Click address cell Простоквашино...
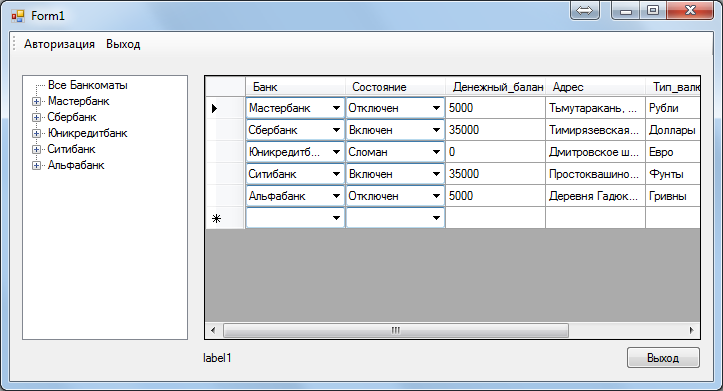The image size is (723, 391). (595, 174)
